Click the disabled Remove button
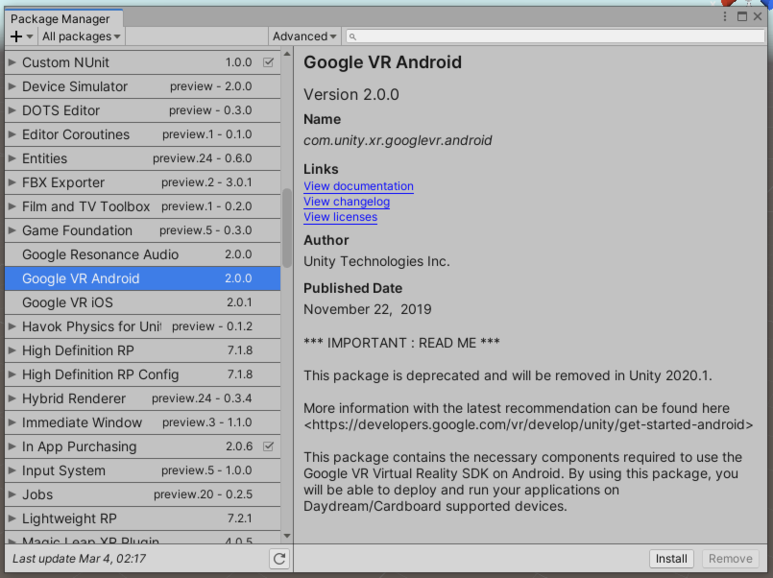The height and width of the screenshot is (578, 773). tap(730, 558)
